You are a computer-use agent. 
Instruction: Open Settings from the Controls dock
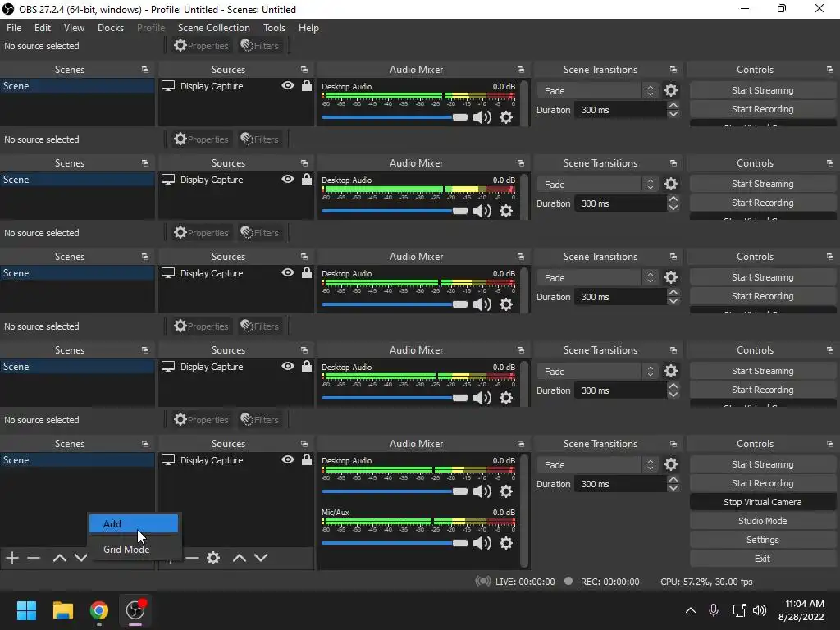click(x=762, y=540)
